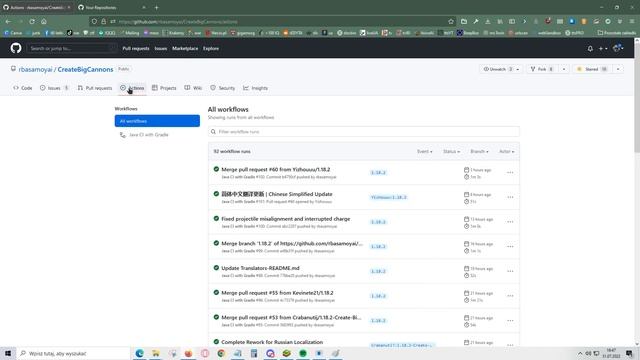Open Firefox hamburger application menu

[x=631, y=21]
